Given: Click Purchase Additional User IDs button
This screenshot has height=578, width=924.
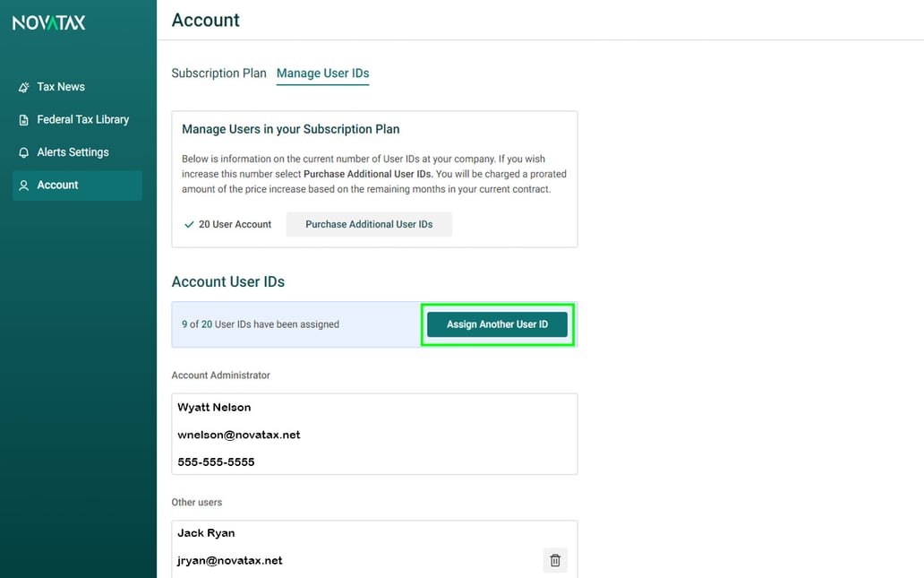Looking at the screenshot, I should coord(369,224).
